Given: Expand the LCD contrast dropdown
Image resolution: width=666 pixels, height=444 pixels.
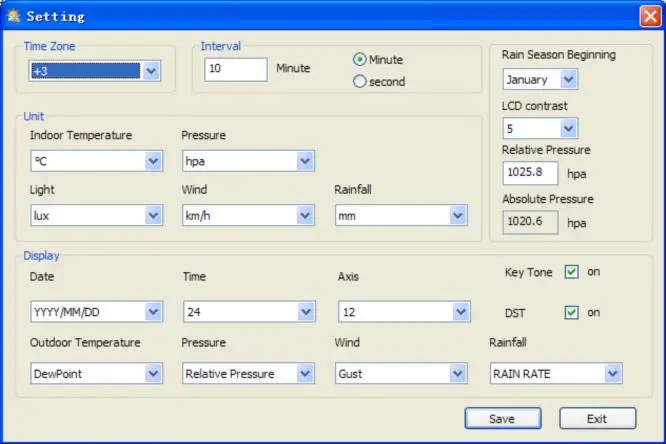Looking at the screenshot, I should [540, 128].
